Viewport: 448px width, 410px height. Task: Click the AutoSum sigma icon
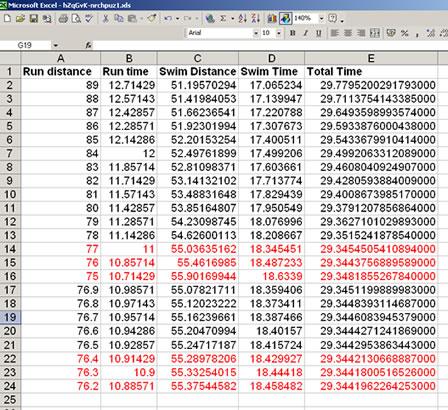tap(223, 18)
